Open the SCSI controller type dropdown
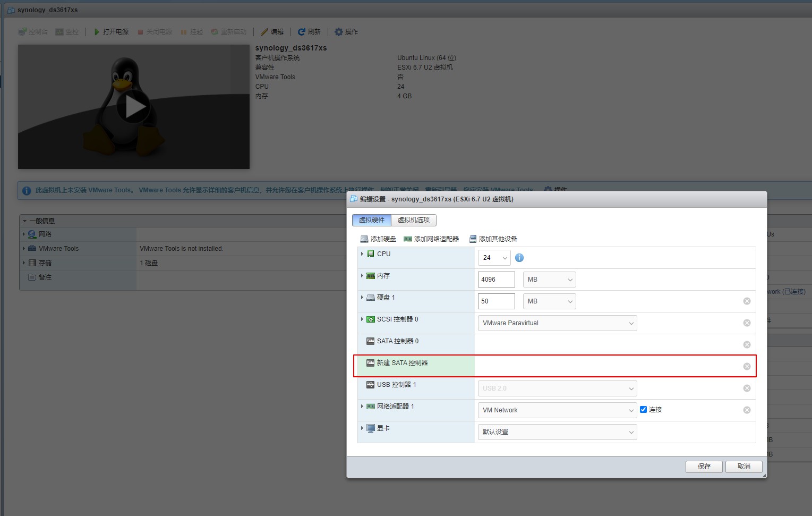The image size is (812, 516). (557, 323)
